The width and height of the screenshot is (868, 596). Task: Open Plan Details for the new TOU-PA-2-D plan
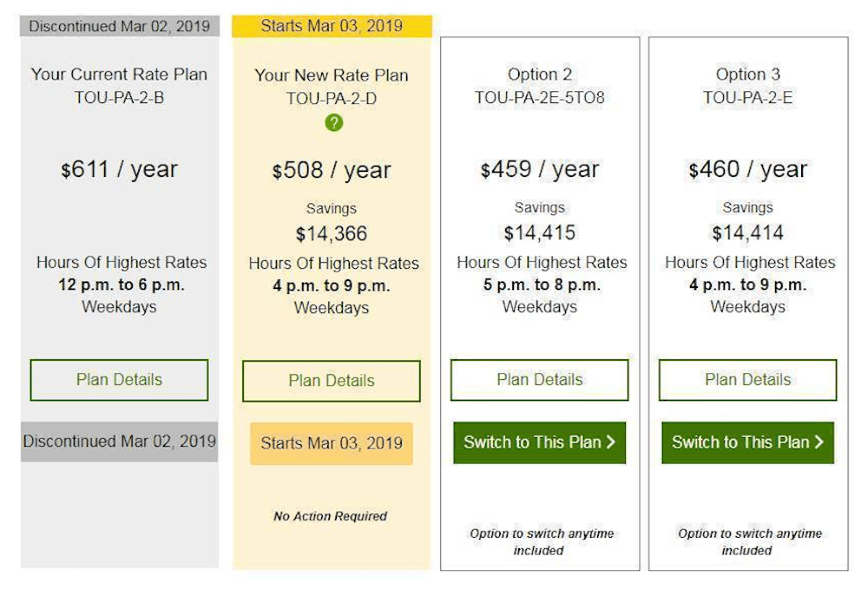(x=331, y=381)
